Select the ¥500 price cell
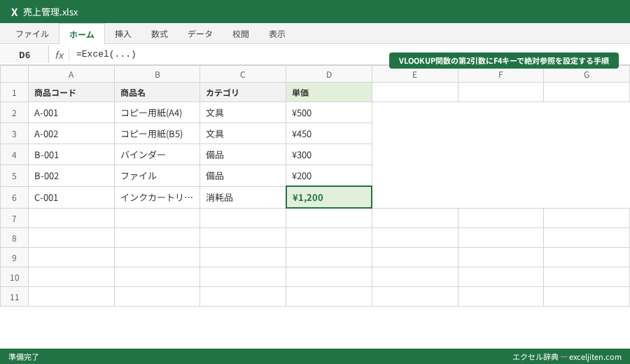The width and height of the screenshot is (630, 364). tap(329, 113)
